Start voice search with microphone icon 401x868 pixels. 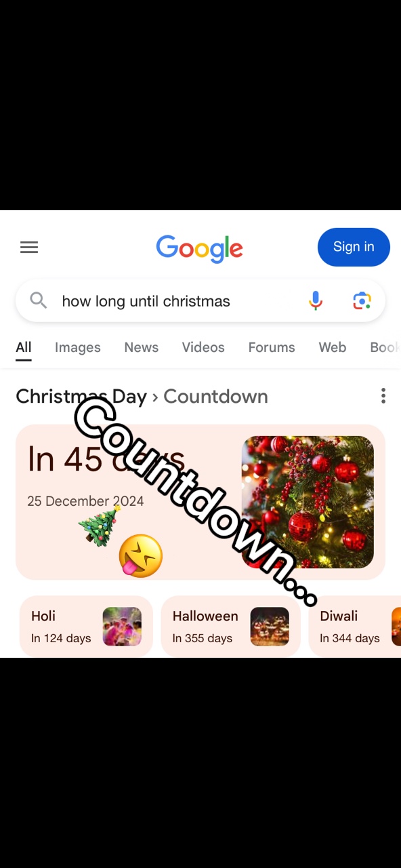pos(316,300)
